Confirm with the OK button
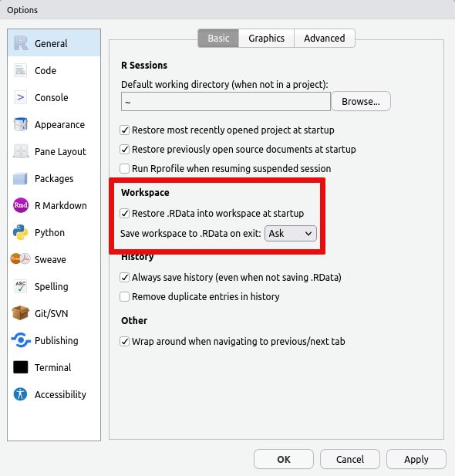Viewport: 455px width, 476px height. [284, 459]
